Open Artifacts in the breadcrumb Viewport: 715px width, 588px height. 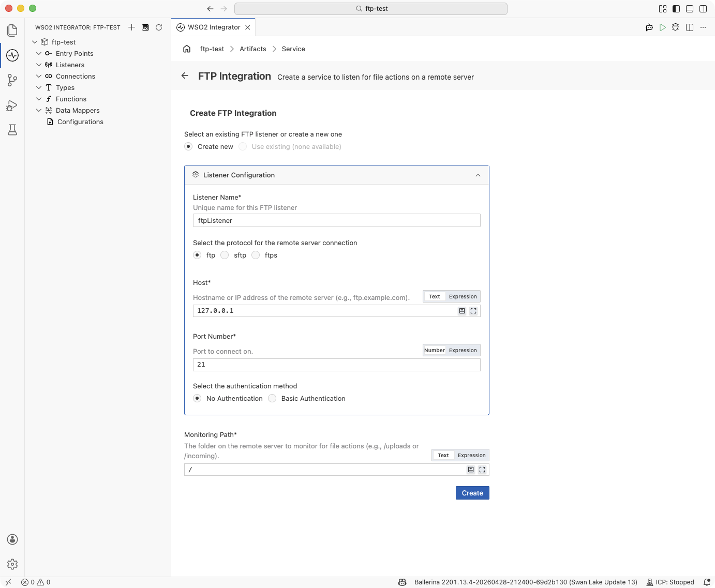click(x=253, y=49)
